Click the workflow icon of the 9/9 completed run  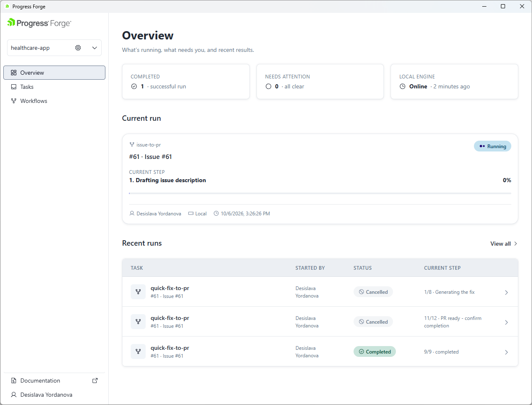click(x=138, y=351)
